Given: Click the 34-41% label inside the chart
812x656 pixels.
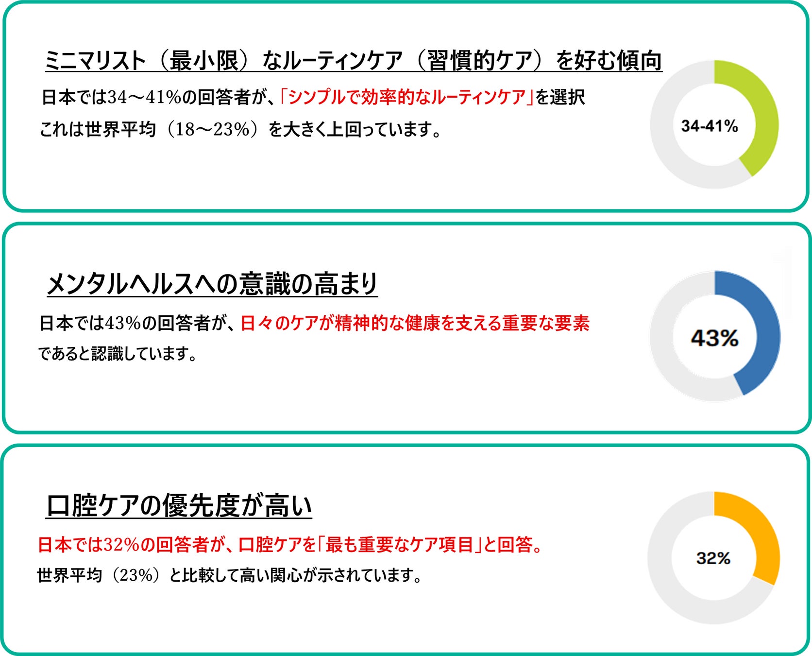Looking at the screenshot, I should 710,126.
